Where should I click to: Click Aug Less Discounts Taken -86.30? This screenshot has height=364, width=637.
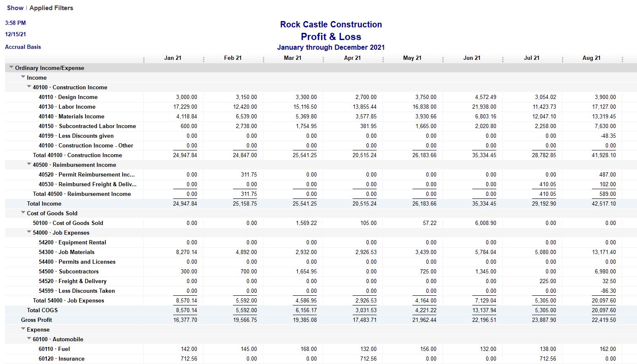[x=608, y=291]
